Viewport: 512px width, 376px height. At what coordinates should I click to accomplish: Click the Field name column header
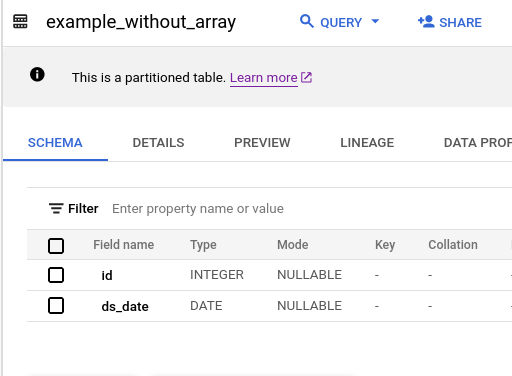(x=123, y=245)
